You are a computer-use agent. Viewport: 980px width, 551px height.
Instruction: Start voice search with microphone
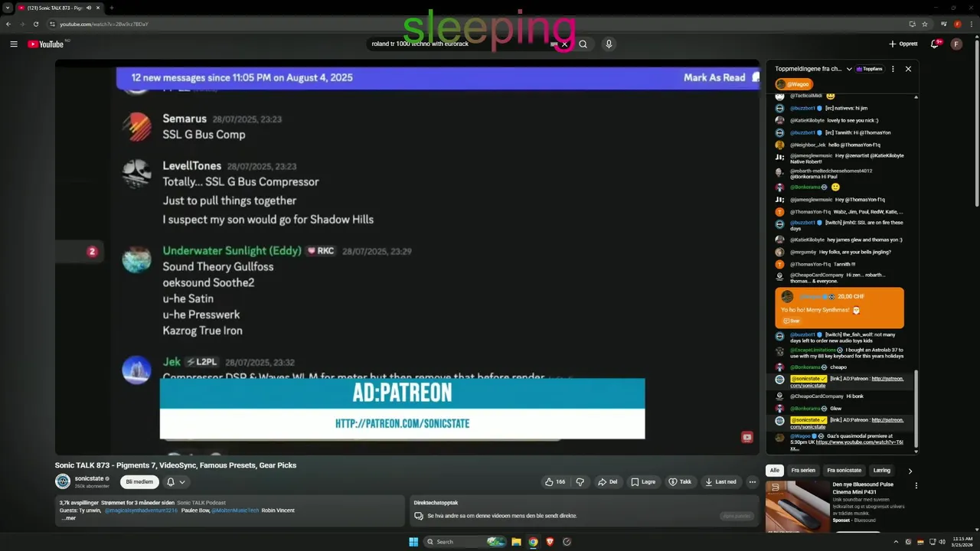[x=609, y=44]
